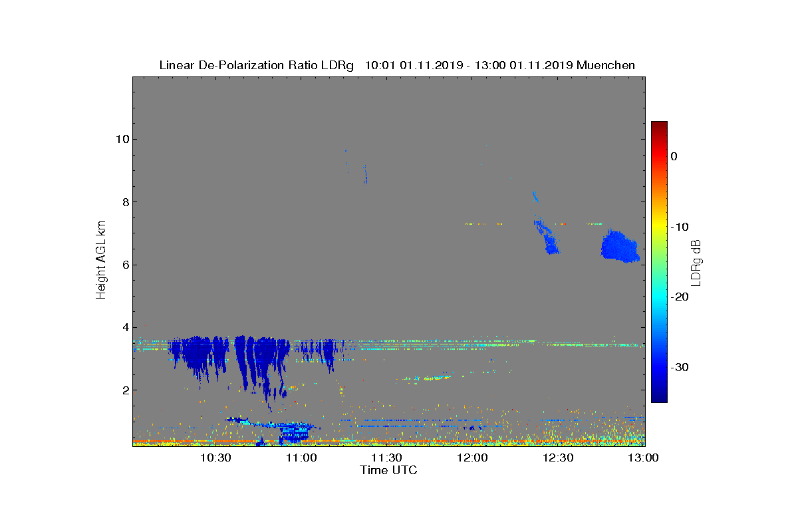Click the dark blue bottom of colorbar
This screenshot has height=532, width=798.
(659, 396)
